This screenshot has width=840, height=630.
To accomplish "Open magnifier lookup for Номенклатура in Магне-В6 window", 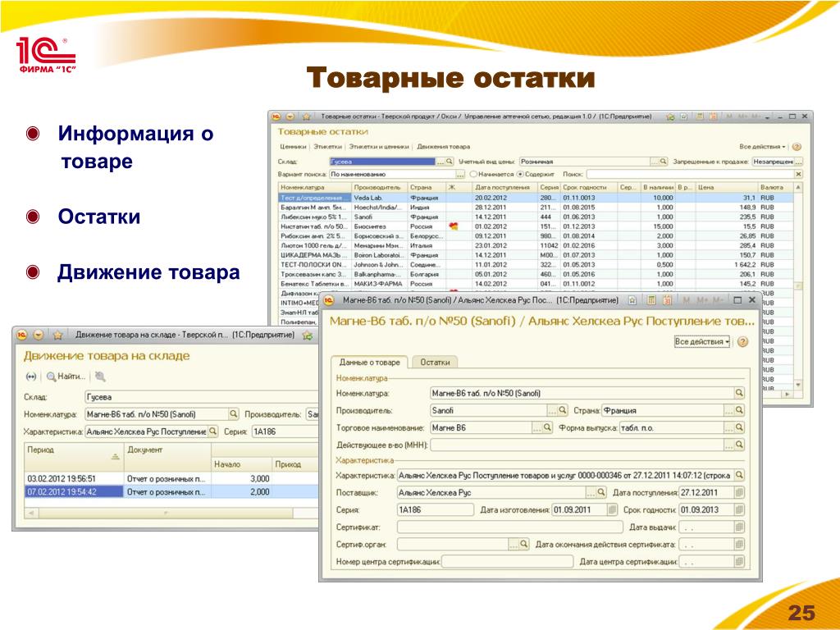I will tap(739, 393).
